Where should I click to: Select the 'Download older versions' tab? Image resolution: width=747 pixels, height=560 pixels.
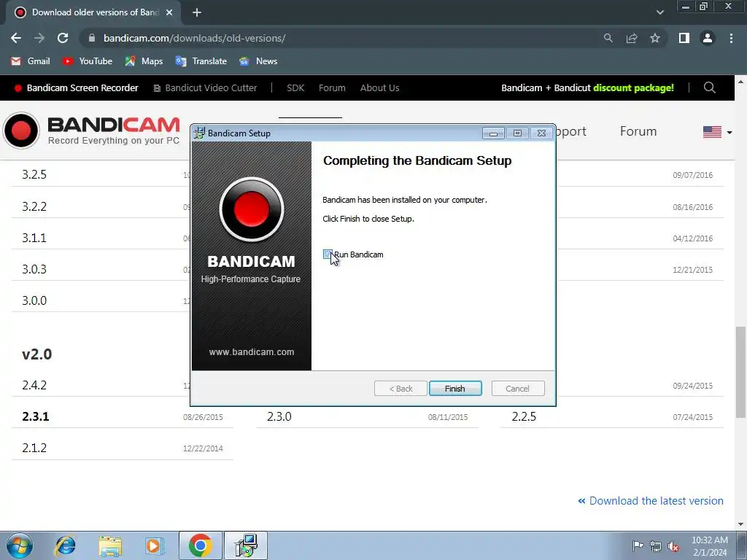[93, 12]
